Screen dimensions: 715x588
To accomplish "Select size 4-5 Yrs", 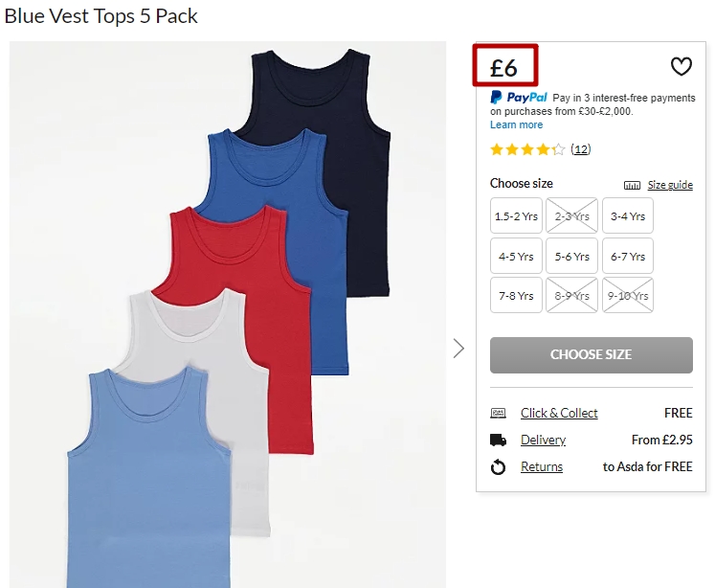I will tap(516, 257).
